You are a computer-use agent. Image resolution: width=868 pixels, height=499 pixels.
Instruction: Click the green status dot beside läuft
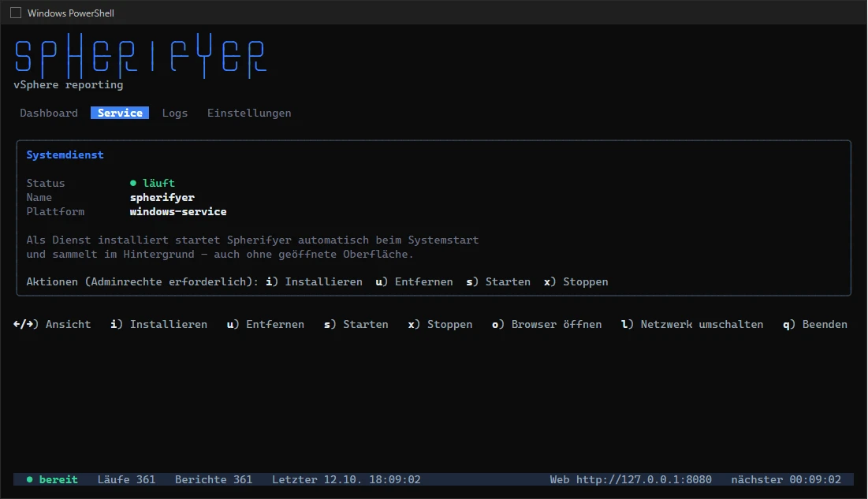click(x=133, y=183)
